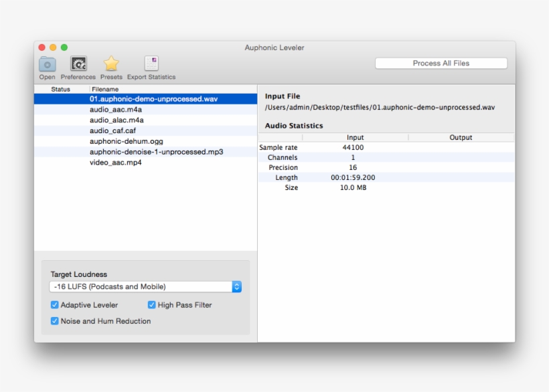Select the auphonic-dehum.ogg file
The height and width of the screenshot is (392, 549).
click(x=146, y=141)
